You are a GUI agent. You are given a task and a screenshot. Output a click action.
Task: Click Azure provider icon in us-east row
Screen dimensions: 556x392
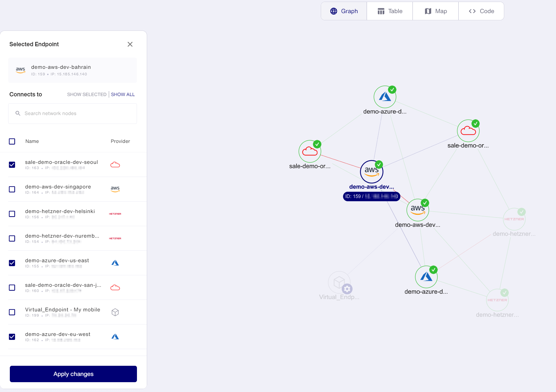(115, 263)
